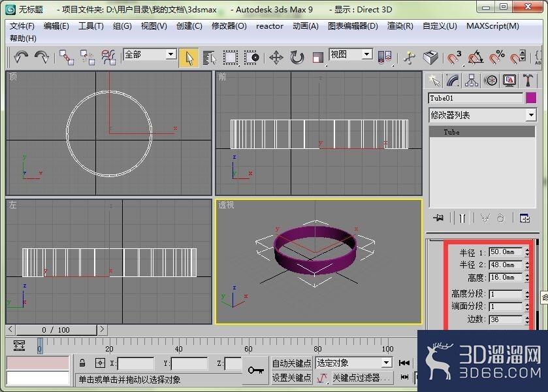This screenshot has height=392, width=548.
Task: Click the Redo arrow icon
Action: (42, 57)
